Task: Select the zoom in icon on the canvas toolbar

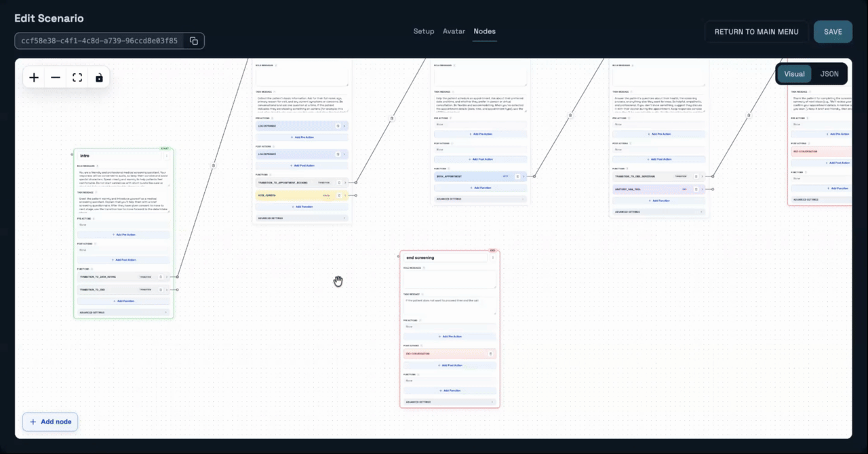Action: click(x=34, y=77)
